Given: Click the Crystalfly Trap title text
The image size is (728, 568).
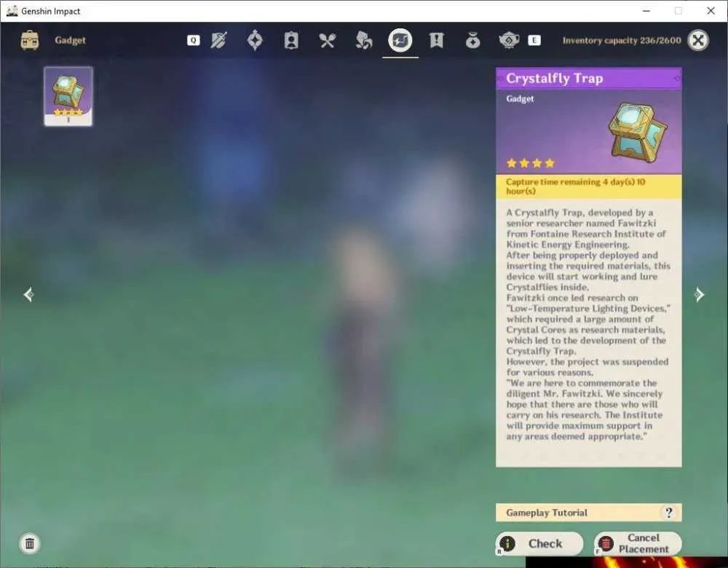Looking at the screenshot, I should [554, 79].
